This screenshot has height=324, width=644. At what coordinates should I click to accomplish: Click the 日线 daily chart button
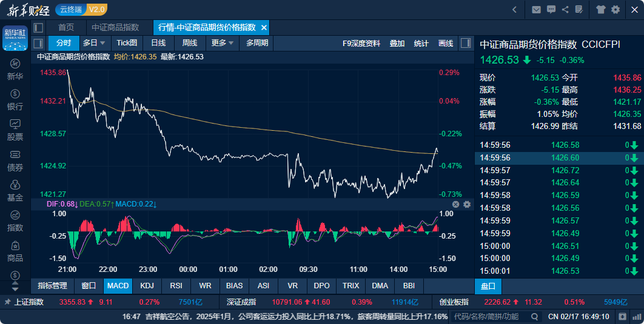point(158,43)
